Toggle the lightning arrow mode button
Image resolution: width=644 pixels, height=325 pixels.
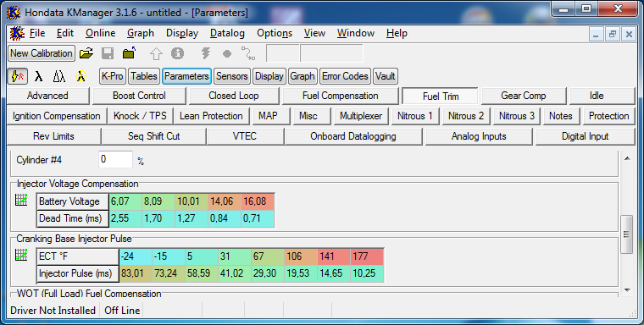coord(18,76)
